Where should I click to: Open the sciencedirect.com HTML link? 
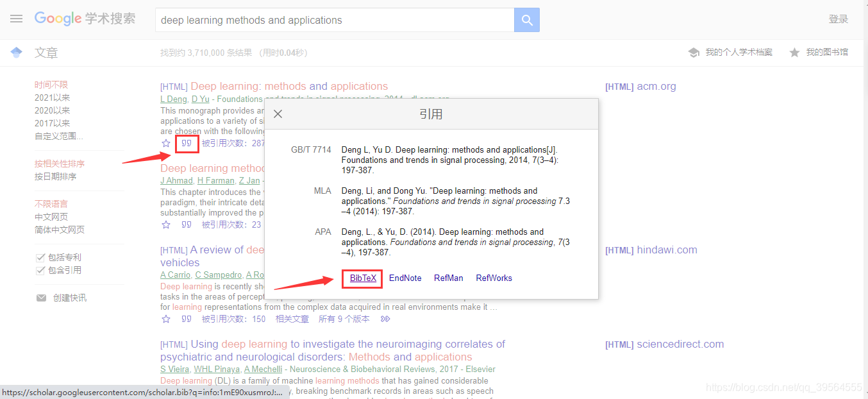(665, 344)
